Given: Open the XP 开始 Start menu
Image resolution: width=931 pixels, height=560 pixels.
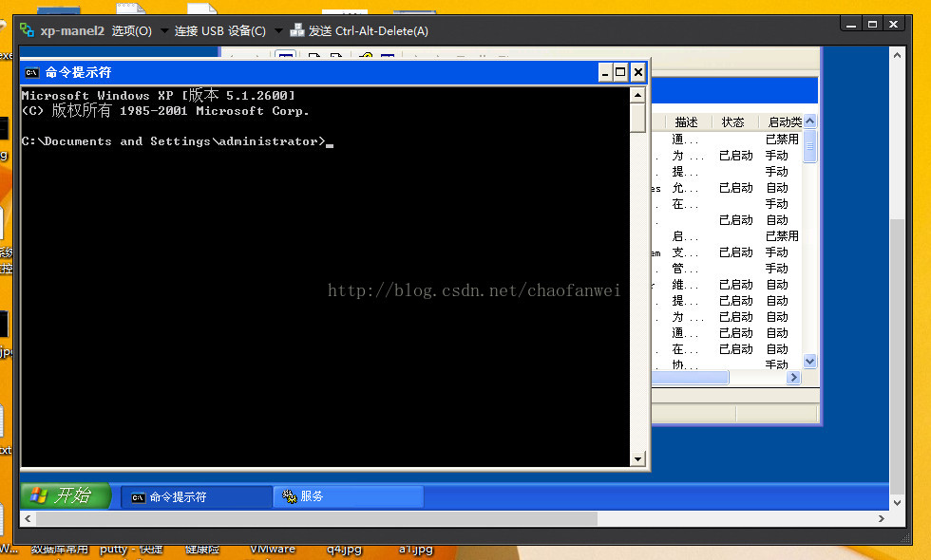Looking at the screenshot, I should (x=66, y=495).
